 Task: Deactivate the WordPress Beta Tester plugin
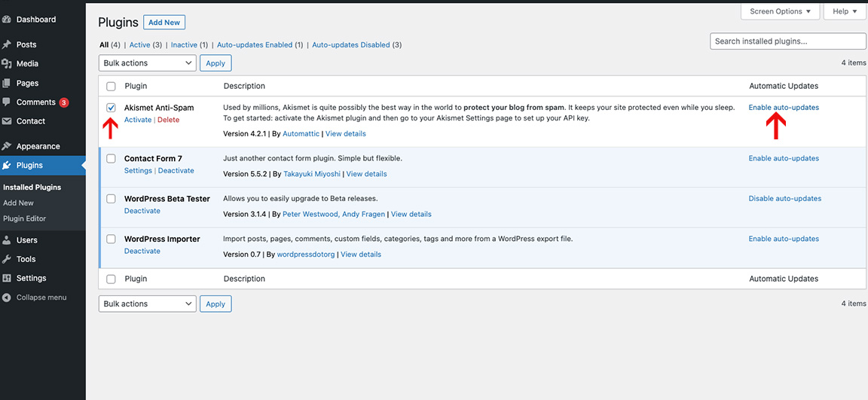[142, 211]
